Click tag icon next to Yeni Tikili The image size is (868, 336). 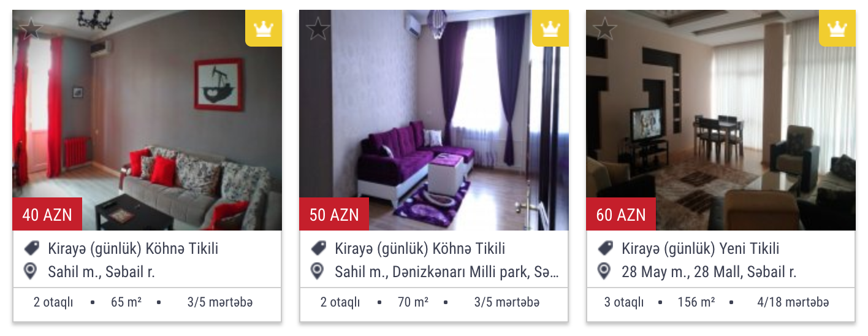(x=605, y=248)
